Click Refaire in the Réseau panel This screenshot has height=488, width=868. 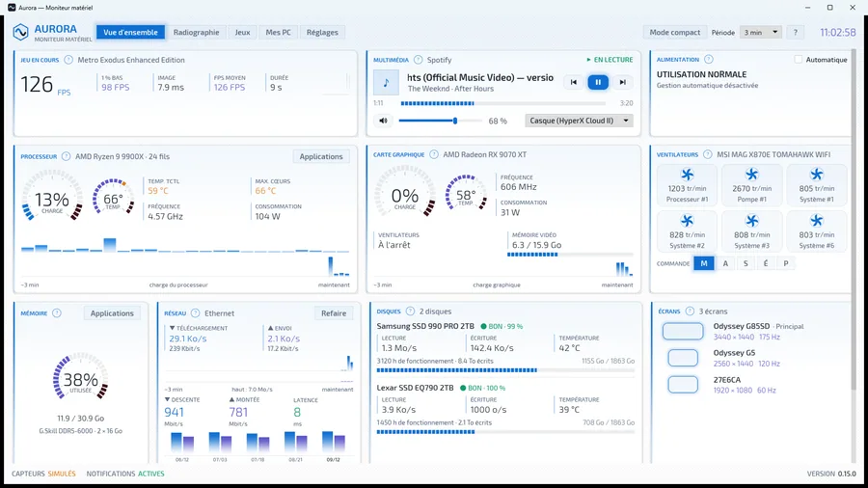point(334,313)
